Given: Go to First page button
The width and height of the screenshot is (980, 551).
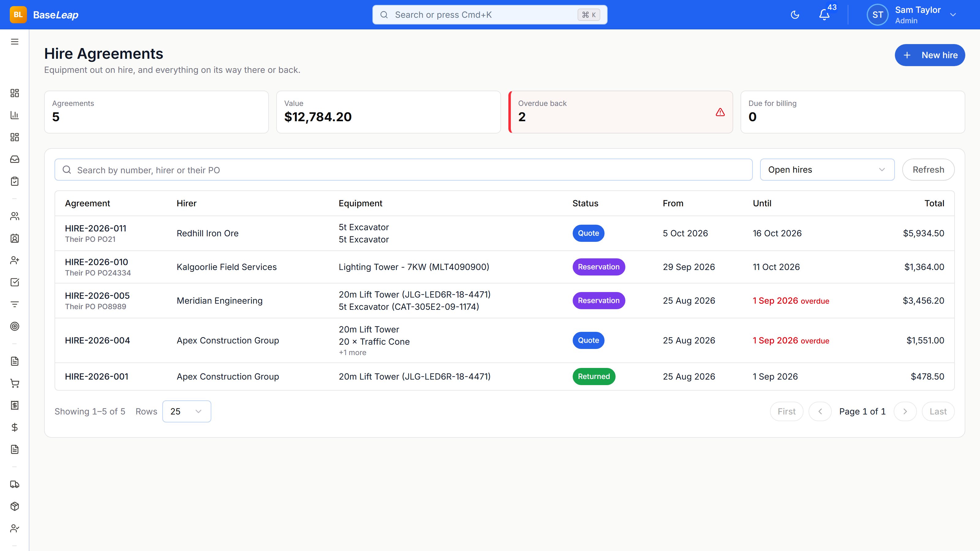Looking at the screenshot, I should pos(786,411).
